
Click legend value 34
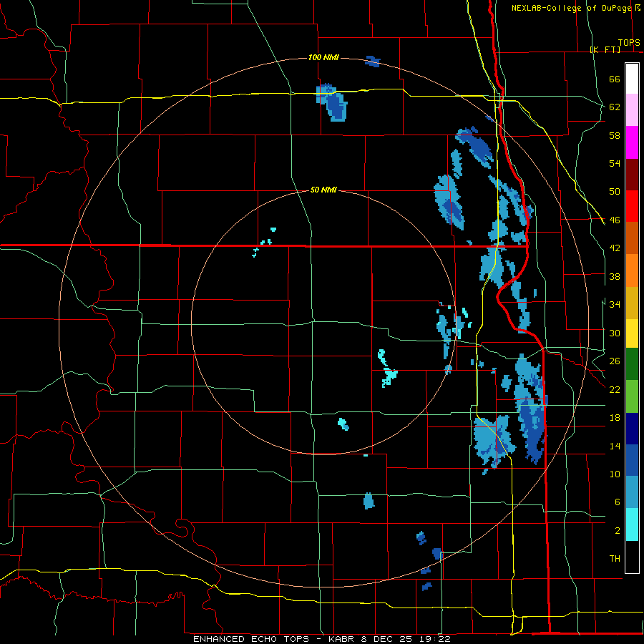[x=615, y=305]
